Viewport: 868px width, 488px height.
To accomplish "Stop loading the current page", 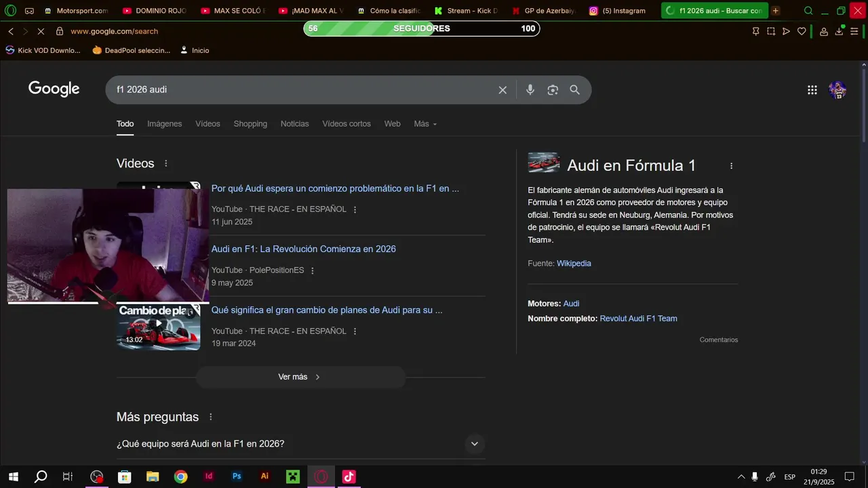I will click(41, 31).
